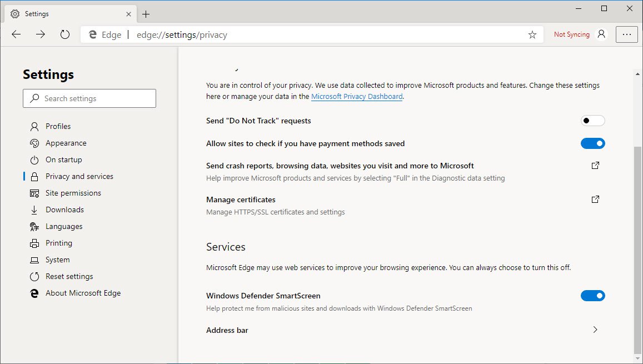Click the Search settings input field

click(x=89, y=98)
